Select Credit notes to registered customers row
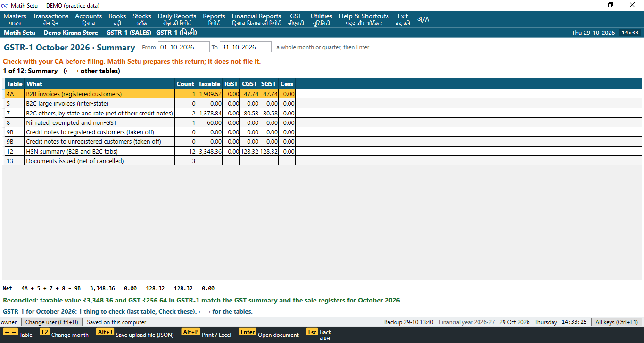The width and height of the screenshot is (644, 343). coord(323,132)
